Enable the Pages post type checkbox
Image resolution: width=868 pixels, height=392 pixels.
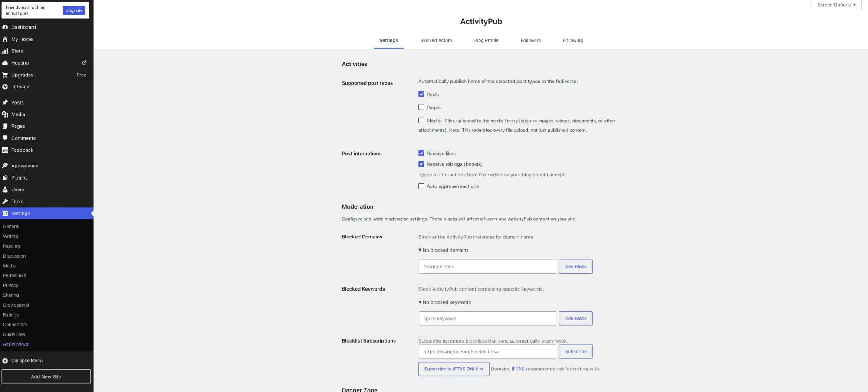coord(421,107)
